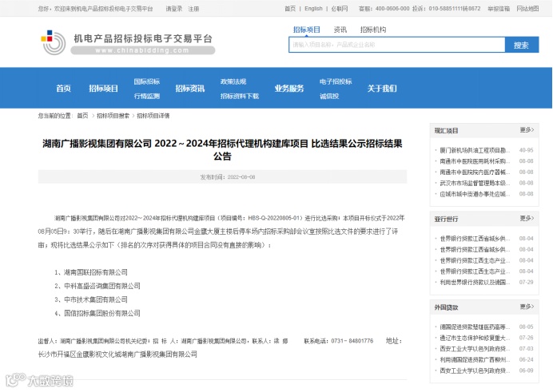Open 厦门新机场供油工程项目 listing
Screen dimensions: 553x392
coord(475,150)
